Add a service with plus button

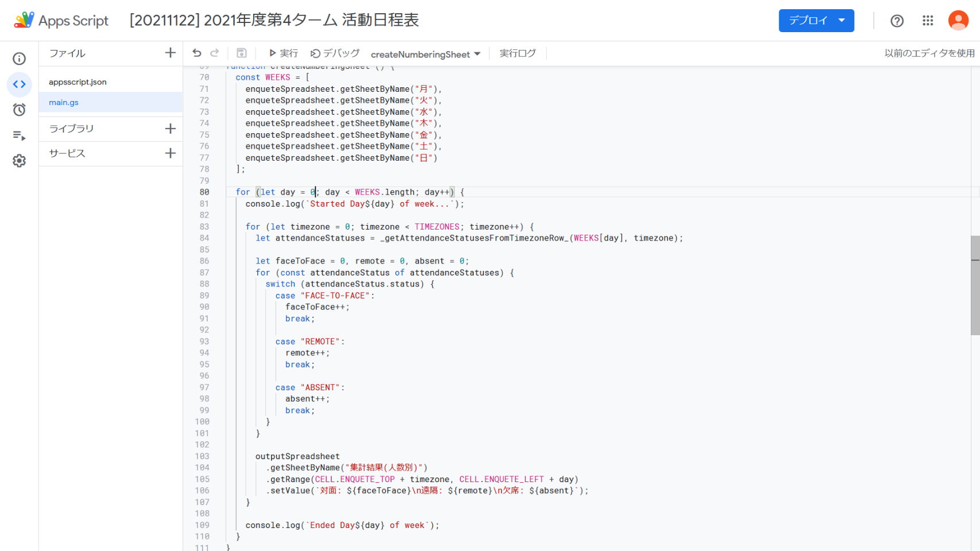[171, 153]
